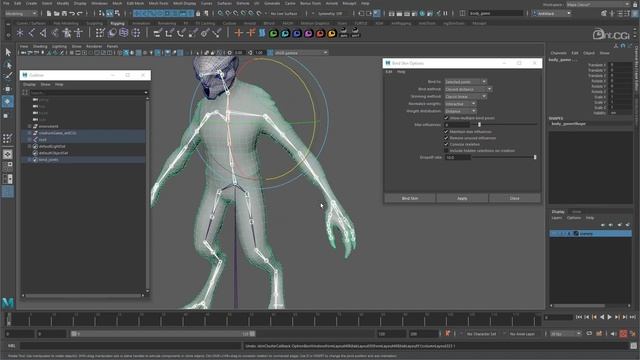The image size is (640, 360).
Task: Select the arrow Select tool in toolbox
Action: tap(8, 52)
